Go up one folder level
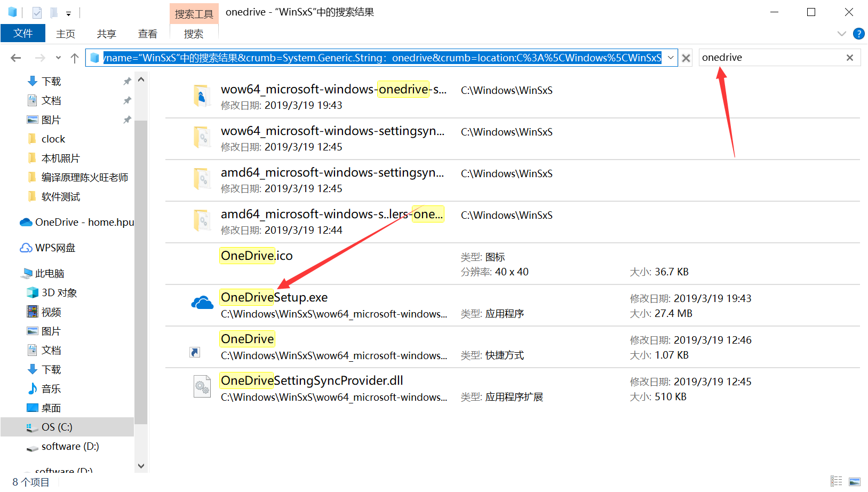Screen dimensions: 868x492 tap(75, 58)
